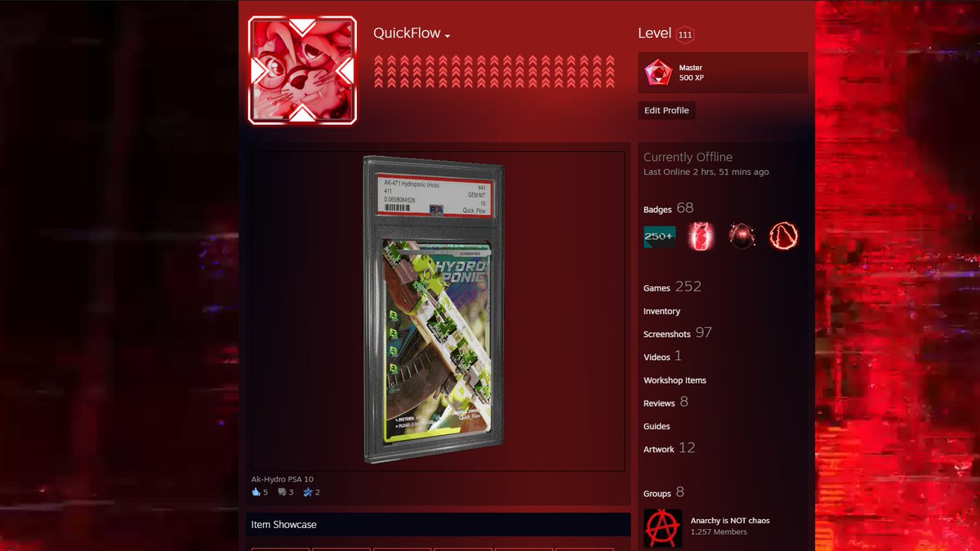Click the comments speech bubble icon
The width and height of the screenshot is (980, 551).
[x=282, y=492]
